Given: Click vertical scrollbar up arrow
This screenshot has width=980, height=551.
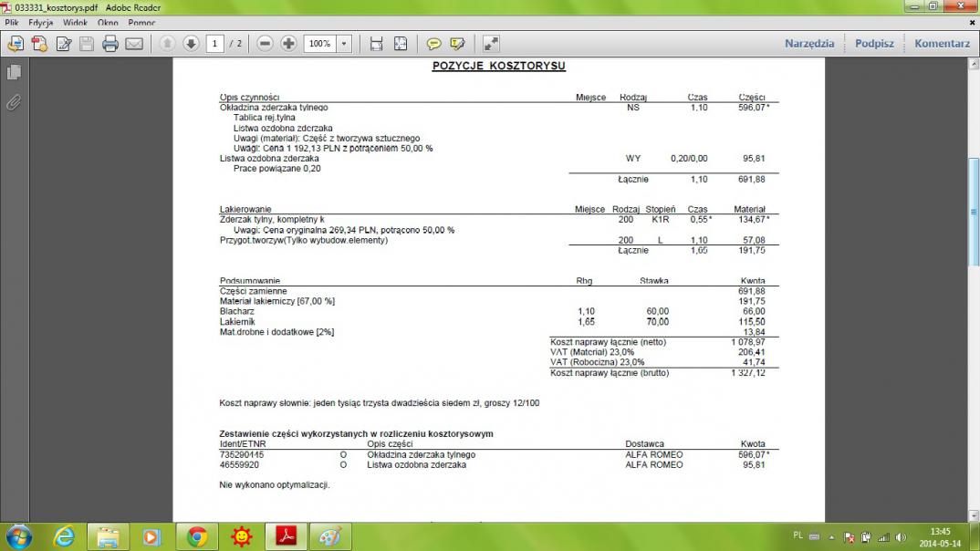Looking at the screenshot, I should [x=973, y=64].
